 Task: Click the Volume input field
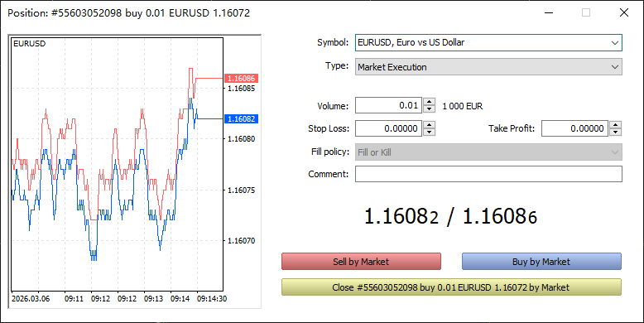point(388,106)
